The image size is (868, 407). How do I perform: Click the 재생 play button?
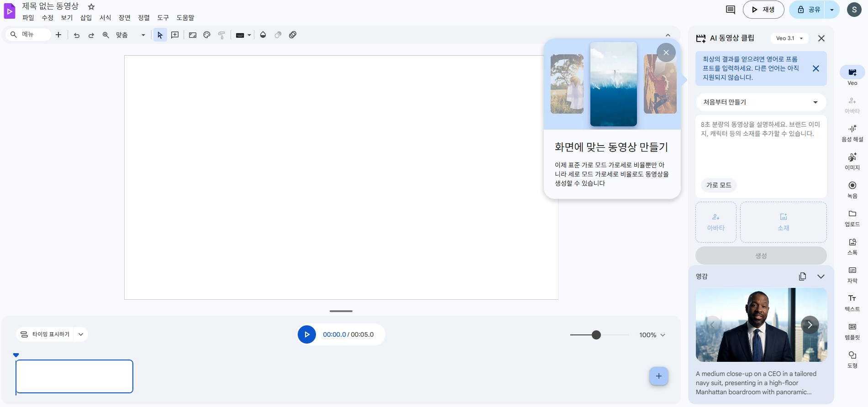(x=763, y=10)
